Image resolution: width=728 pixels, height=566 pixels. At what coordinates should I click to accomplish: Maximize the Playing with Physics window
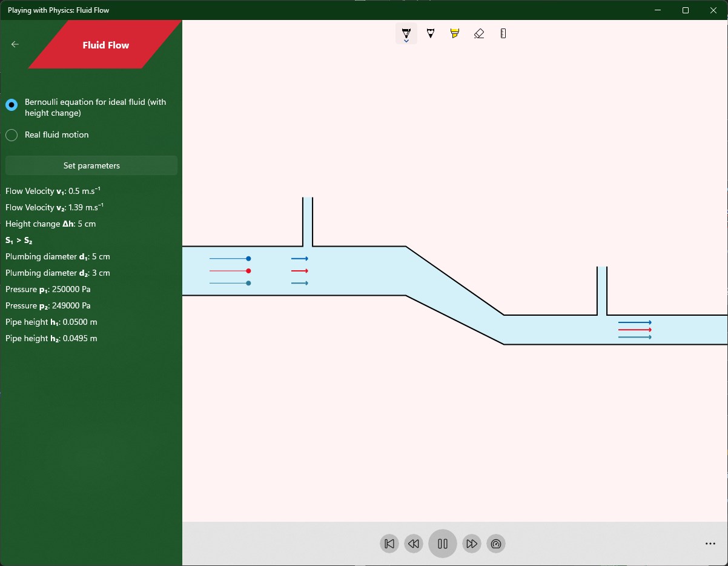point(686,10)
